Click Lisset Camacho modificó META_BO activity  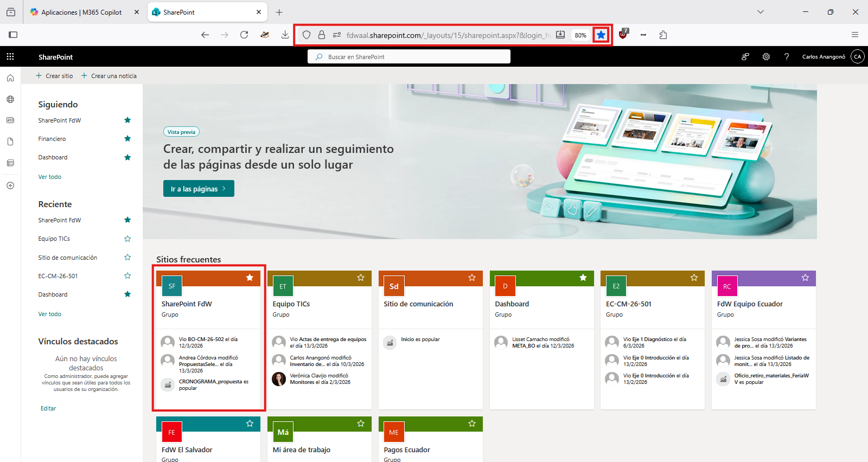(543, 343)
